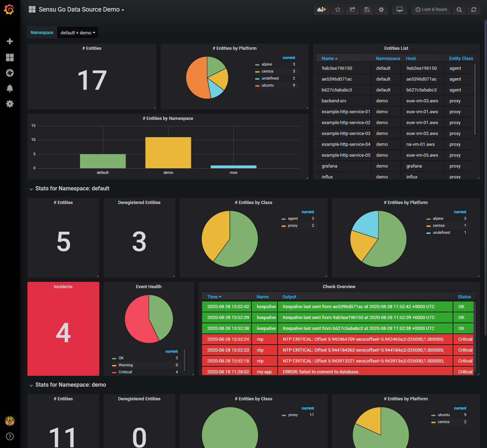Open the Alerting bell icon
Image resolution: width=487 pixels, height=448 pixels.
[10, 88]
